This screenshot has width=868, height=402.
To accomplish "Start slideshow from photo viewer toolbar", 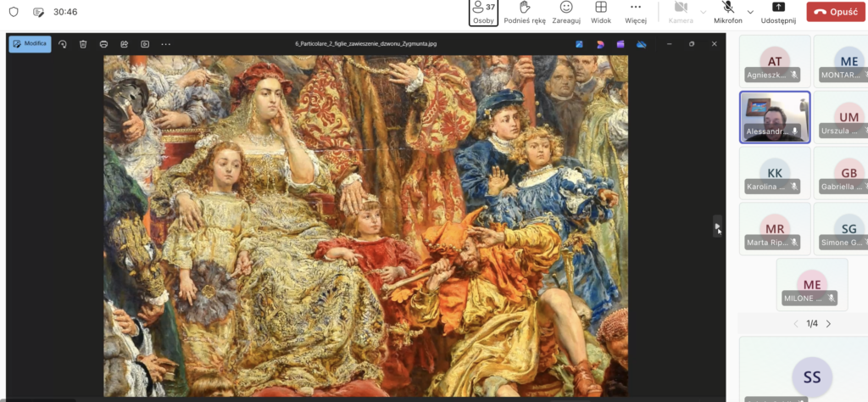I will coord(145,44).
